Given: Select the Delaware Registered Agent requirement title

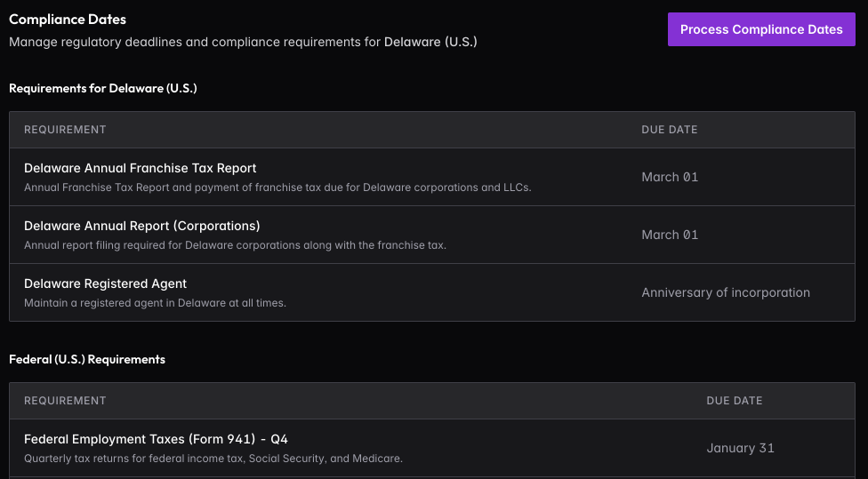Looking at the screenshot, I should tap(105, 283).
